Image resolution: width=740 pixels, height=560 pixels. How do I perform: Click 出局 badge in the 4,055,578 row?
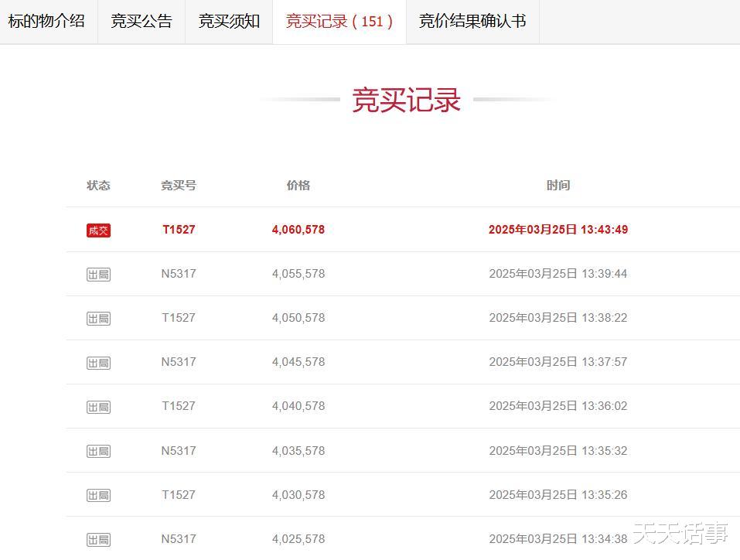pyautogui.click(x=98, y=275)
